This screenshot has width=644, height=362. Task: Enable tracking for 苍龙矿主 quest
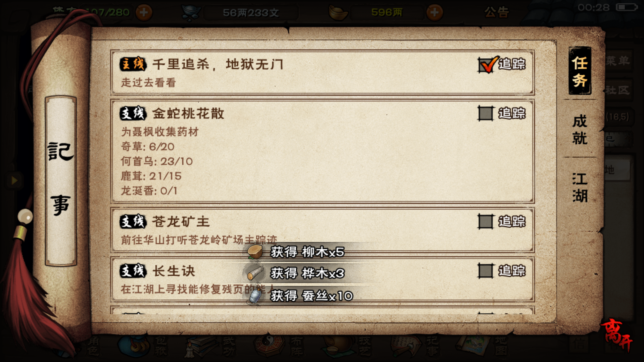click(485, 221)
